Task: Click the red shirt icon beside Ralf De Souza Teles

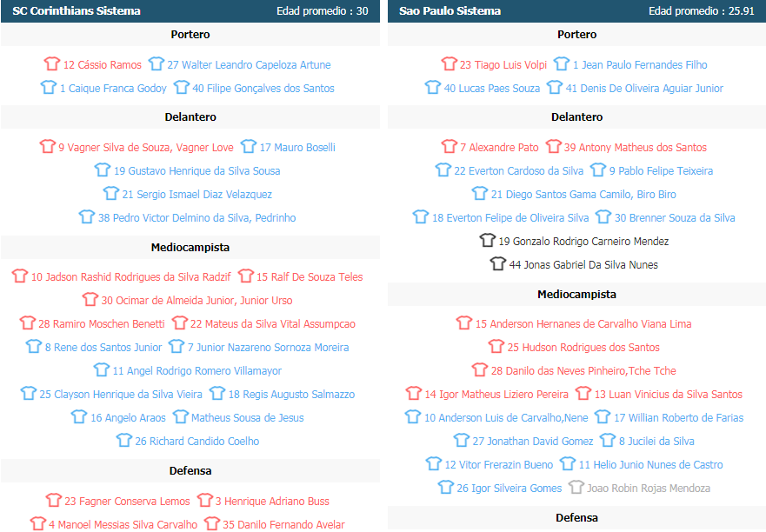Action: pos(246,276)
